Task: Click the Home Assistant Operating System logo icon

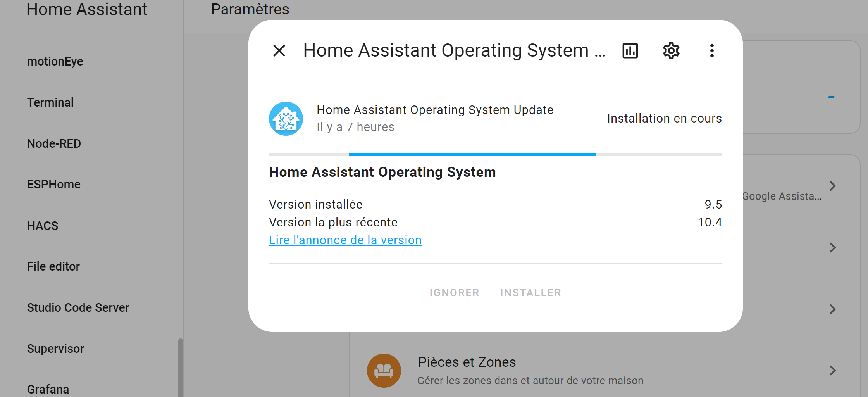Action: 286,118
